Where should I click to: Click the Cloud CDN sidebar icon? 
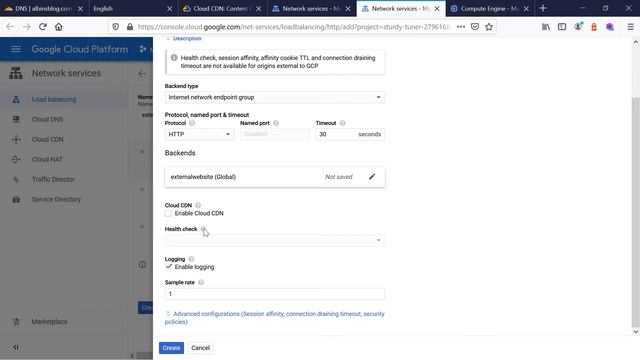click(16, 140)
